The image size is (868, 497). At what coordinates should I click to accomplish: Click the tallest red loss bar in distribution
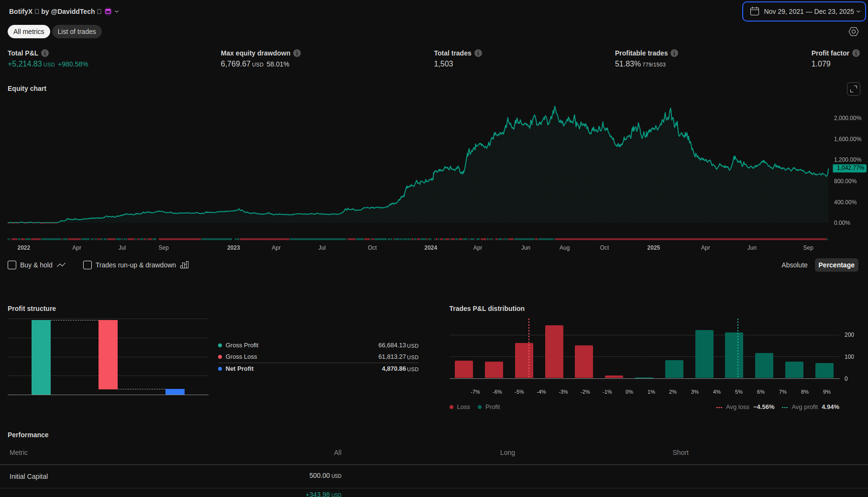(554, 352)
